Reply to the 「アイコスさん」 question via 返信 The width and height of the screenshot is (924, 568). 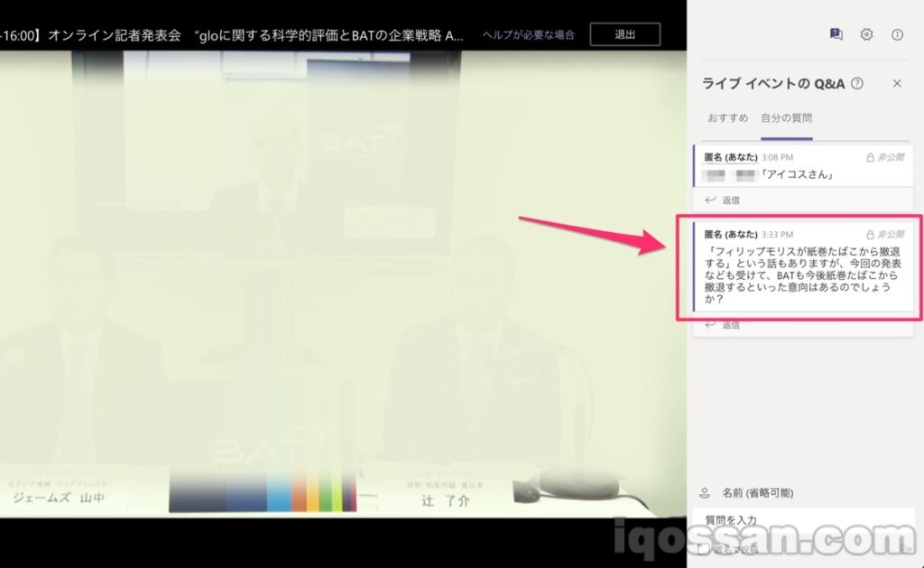point(723,200)
